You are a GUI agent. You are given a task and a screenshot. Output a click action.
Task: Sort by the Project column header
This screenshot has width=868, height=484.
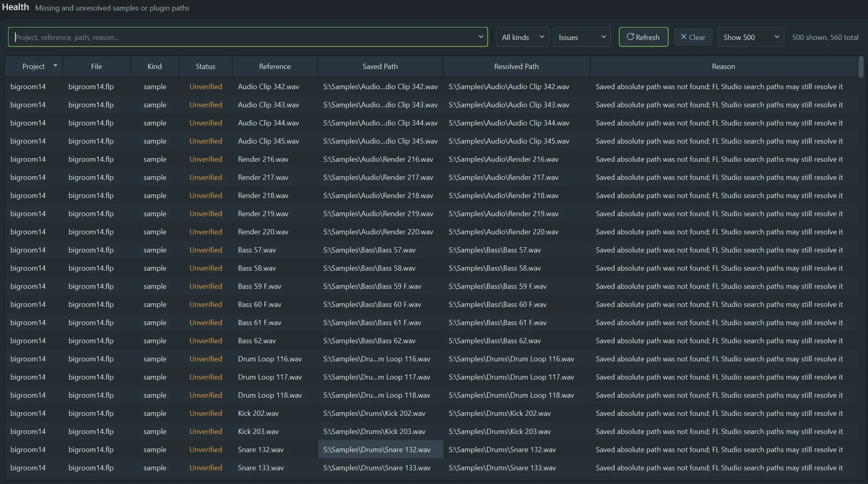pyautogui.click(x=34, y=66)
